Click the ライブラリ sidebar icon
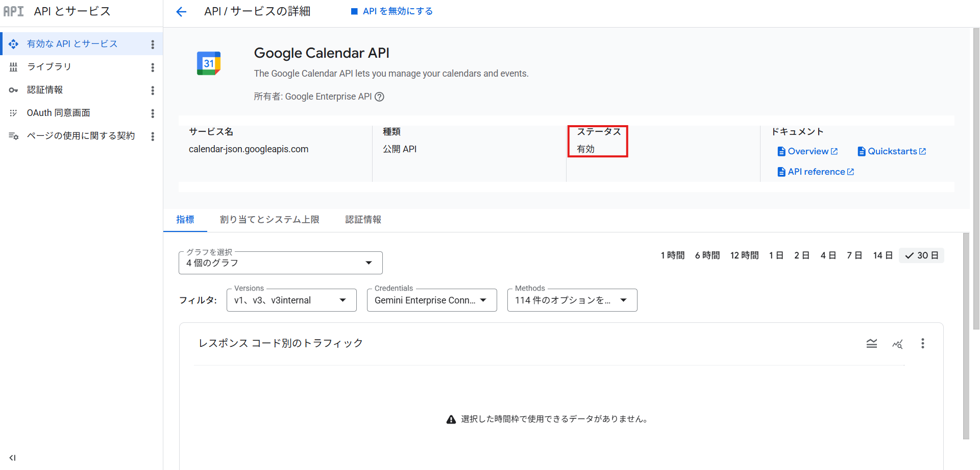 13,67
